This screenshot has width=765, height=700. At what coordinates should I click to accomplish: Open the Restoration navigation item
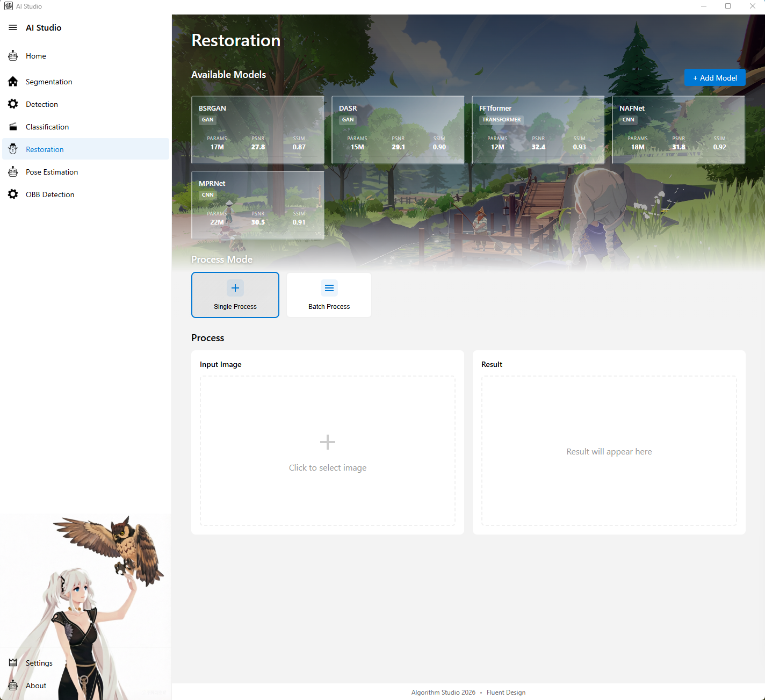point(45,149)
